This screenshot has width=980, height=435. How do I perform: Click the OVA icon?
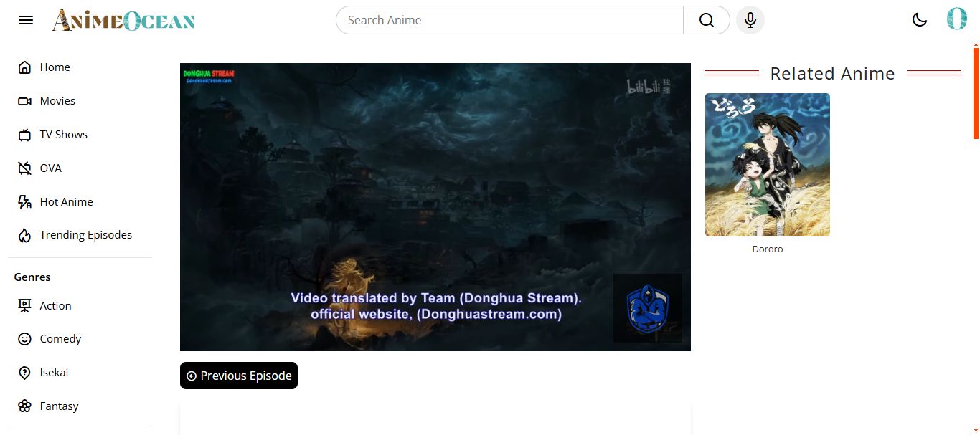point(24,168)
